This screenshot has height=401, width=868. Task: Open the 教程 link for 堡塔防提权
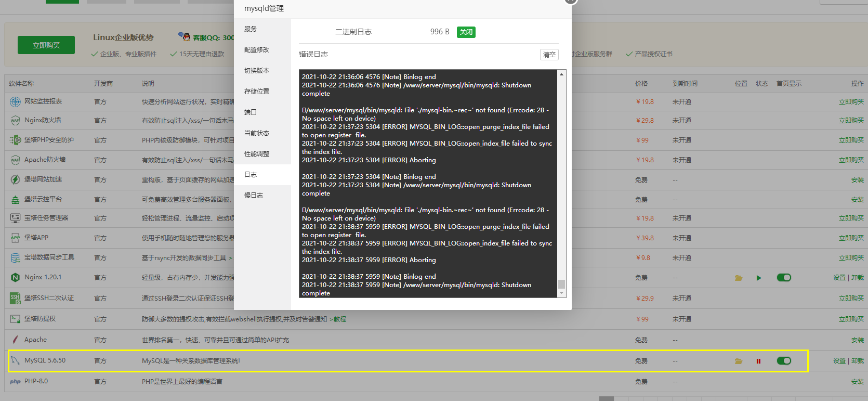tap(340, 319)
